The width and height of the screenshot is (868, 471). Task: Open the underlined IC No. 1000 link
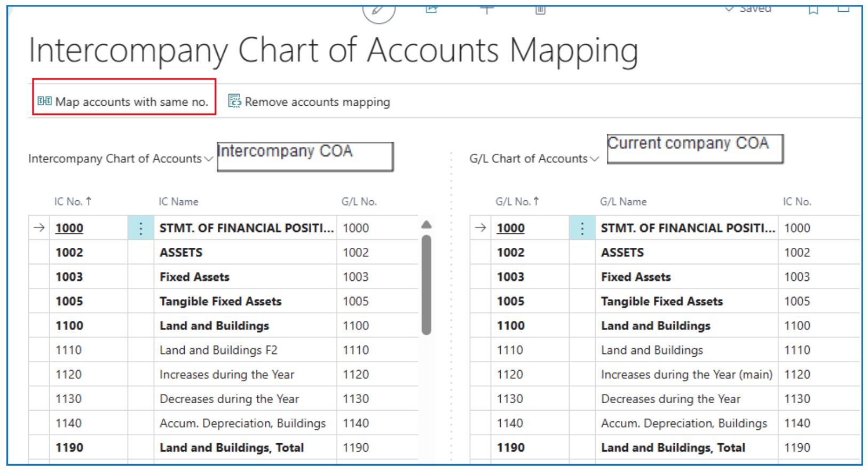tap(69, 229)
